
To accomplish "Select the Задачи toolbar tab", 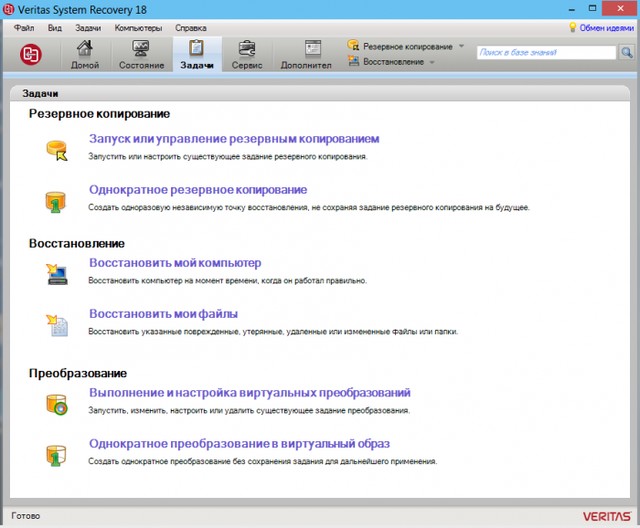I will [196, 54].
